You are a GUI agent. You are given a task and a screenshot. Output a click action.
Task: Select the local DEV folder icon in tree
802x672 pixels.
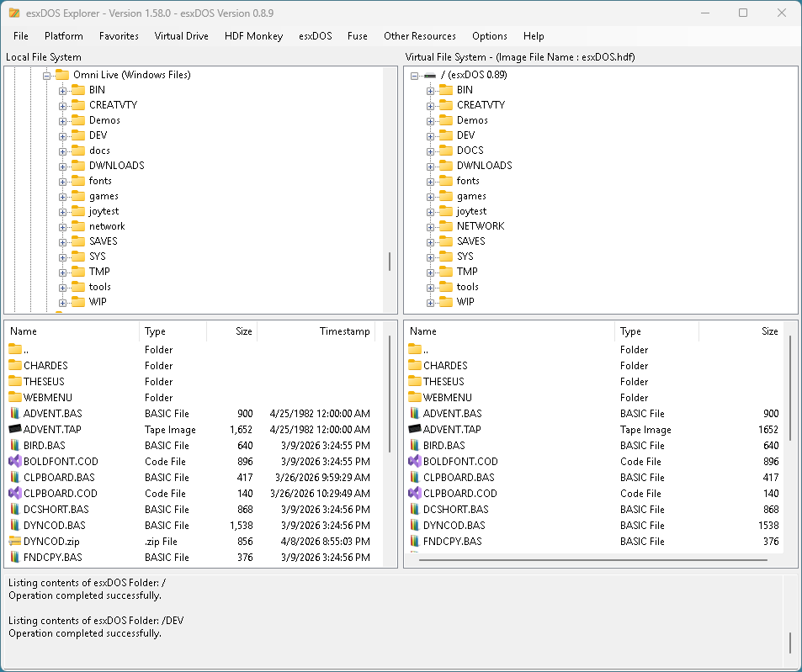(x=78, y=135)
